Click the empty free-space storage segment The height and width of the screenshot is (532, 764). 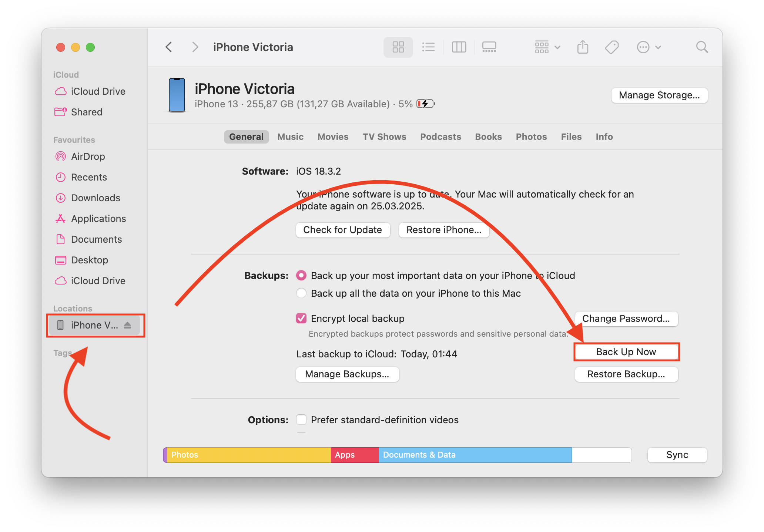(602, 455)
